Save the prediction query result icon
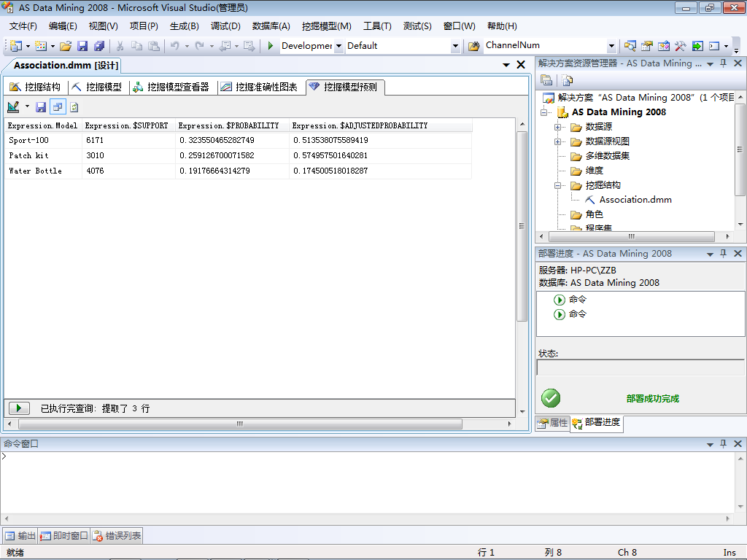 [41, 107]
